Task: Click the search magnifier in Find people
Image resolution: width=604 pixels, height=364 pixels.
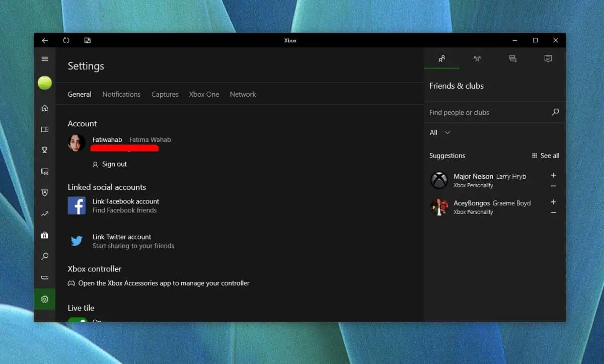Action: click(555, 112)
